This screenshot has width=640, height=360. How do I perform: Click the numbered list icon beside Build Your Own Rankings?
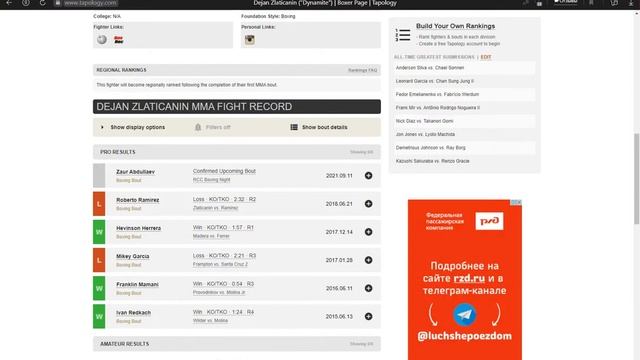click(x=402, y=35)
